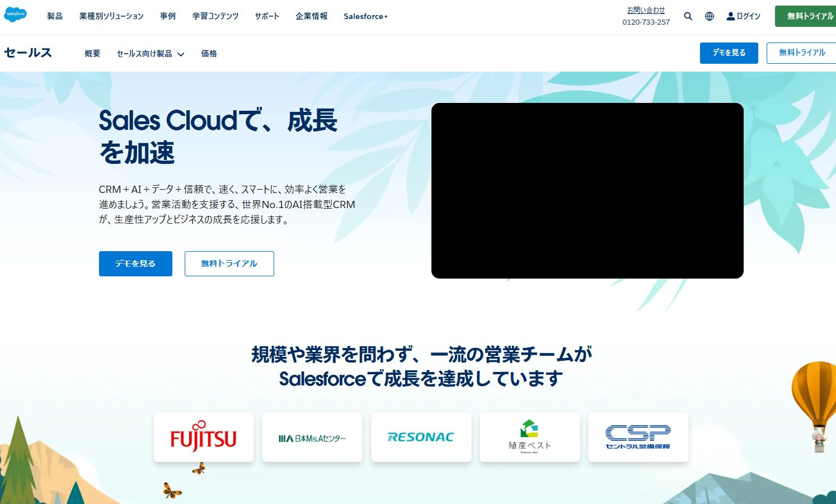The width and height of the screenshot is (836, 504).
Task: Click the ログイン user icon
Action: point(730,16)
